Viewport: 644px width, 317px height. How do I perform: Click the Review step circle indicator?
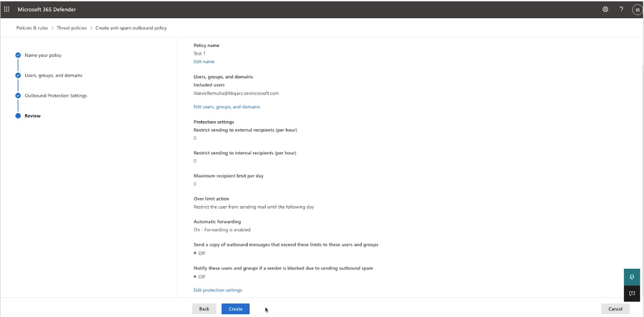click(x=18, y=116)
